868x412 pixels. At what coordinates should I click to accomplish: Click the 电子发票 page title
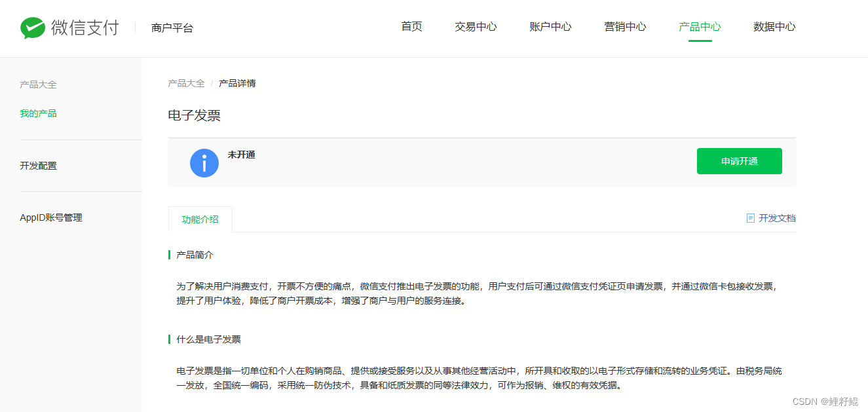(x=195, y=115)
